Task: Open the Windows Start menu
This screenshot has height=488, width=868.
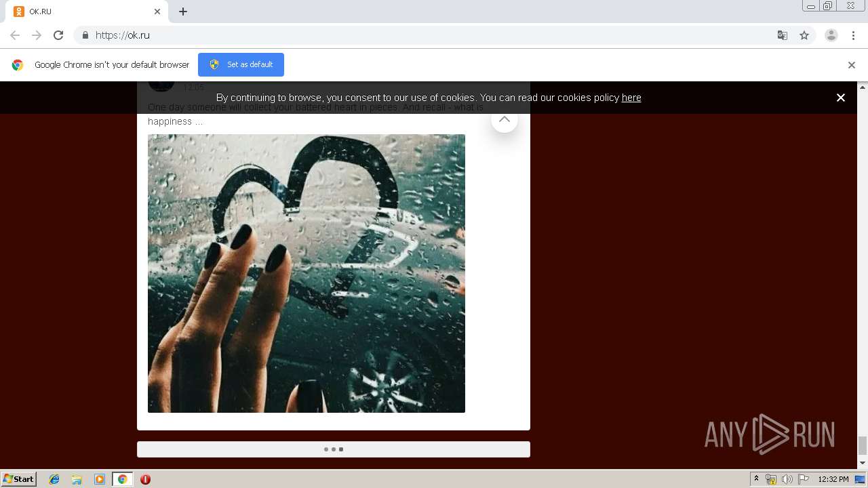Action: tap(18, 479)
